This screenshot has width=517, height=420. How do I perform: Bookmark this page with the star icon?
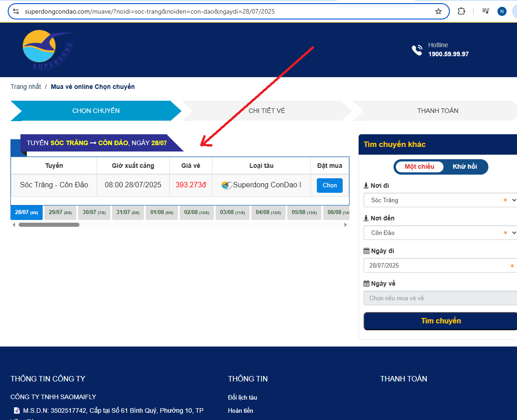[438, 11]
